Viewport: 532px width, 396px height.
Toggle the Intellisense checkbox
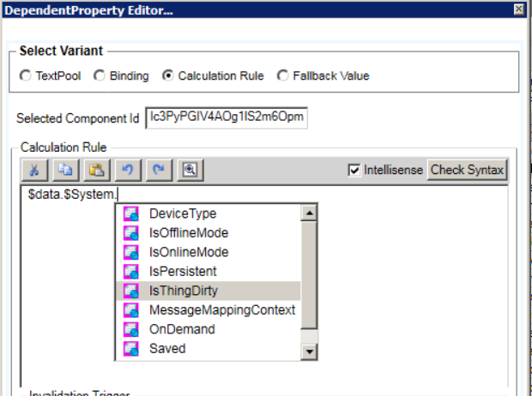tap(354, 170)
